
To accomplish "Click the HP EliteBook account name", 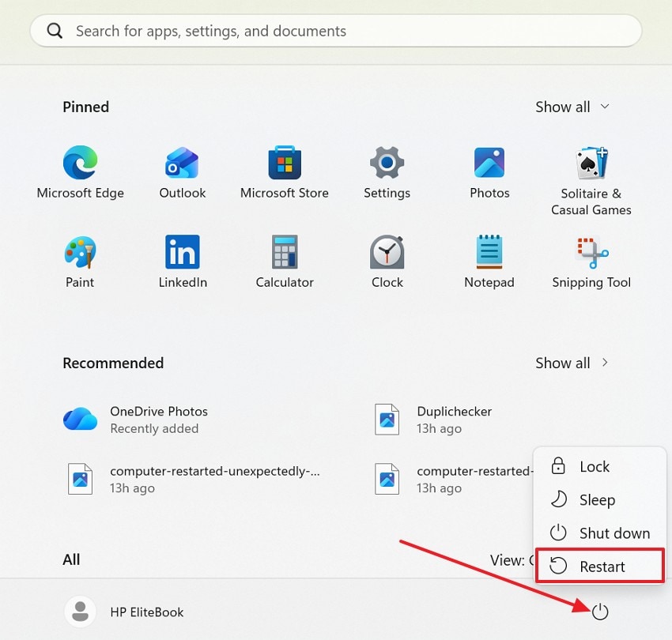I will click(146, 612).
